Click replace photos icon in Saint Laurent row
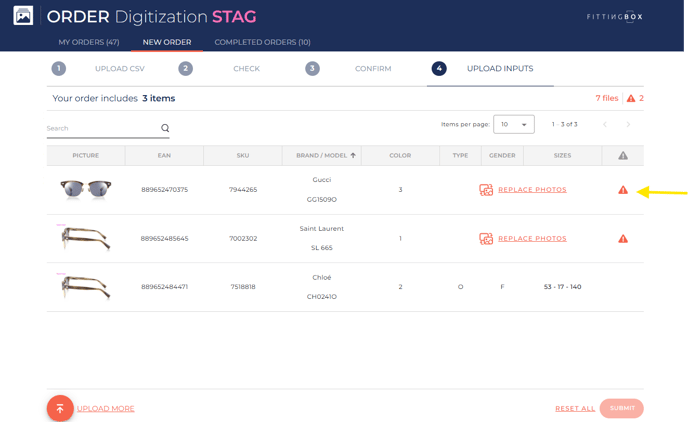 click(486, 238)
